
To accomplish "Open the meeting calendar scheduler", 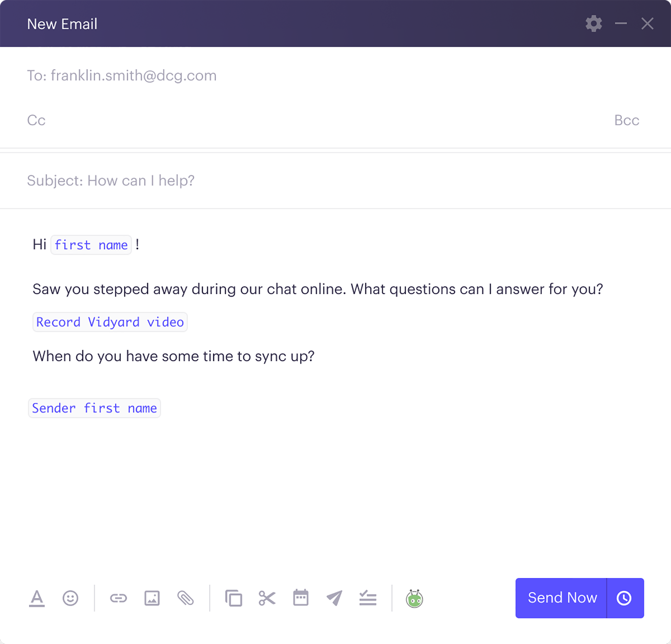I will (x=301, y=598).
